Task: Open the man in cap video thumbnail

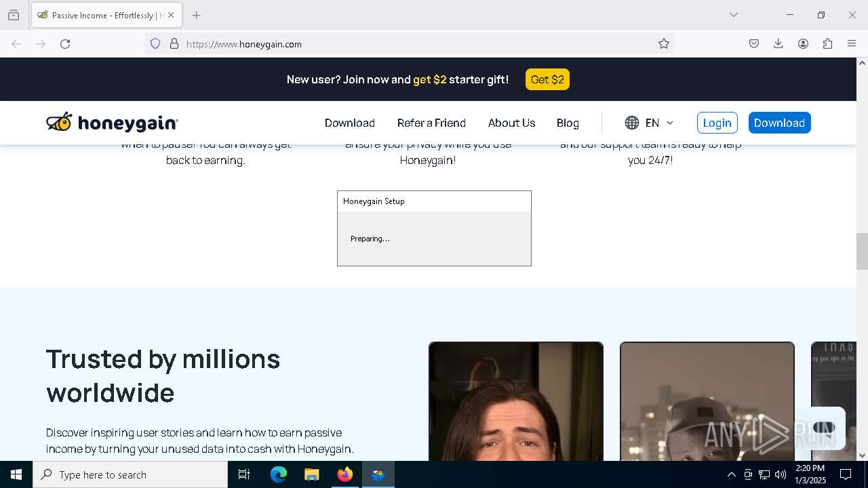Action: (x=707, y=401)
